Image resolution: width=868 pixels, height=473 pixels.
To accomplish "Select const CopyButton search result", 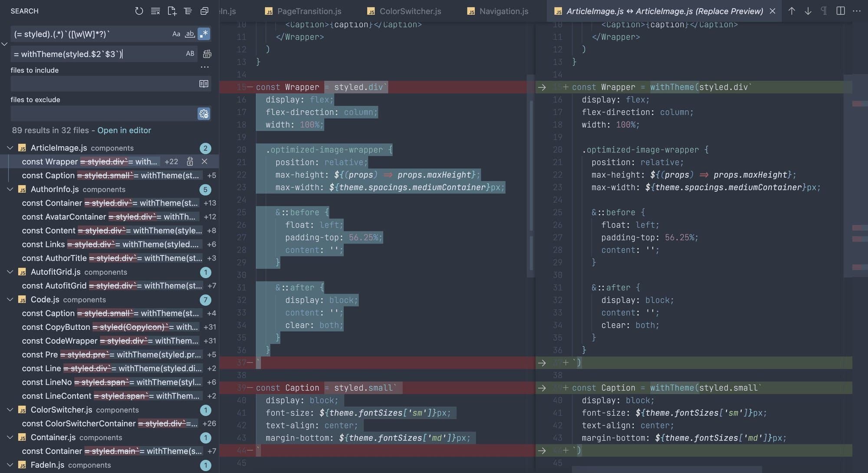I will pyautogui.click(x=109, y=327).
